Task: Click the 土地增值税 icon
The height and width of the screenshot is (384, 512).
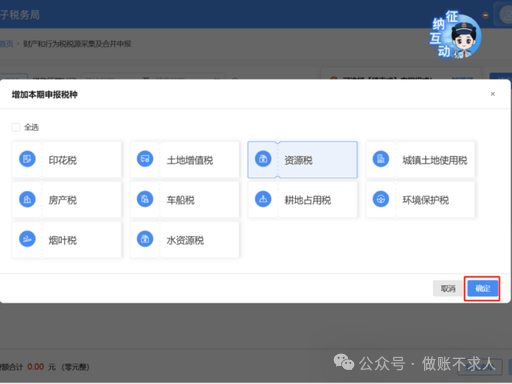Action: [x=145, y=159]
